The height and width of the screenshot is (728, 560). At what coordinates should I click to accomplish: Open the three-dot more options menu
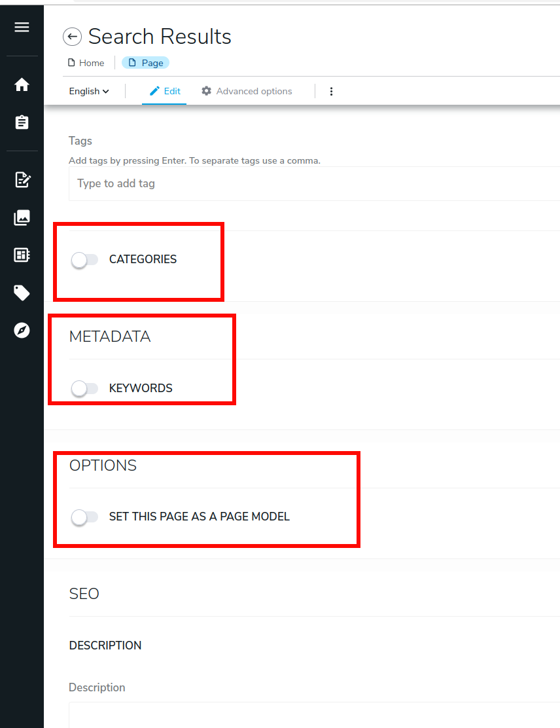(x=331, y=92)
